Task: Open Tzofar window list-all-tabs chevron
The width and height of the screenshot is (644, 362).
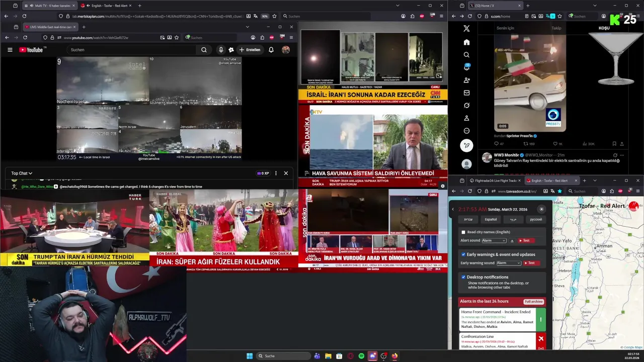Action: click(595, 180)
